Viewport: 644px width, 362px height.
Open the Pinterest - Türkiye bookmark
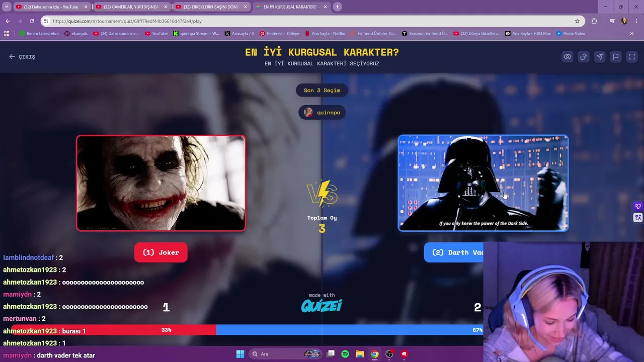pos(279,34)
